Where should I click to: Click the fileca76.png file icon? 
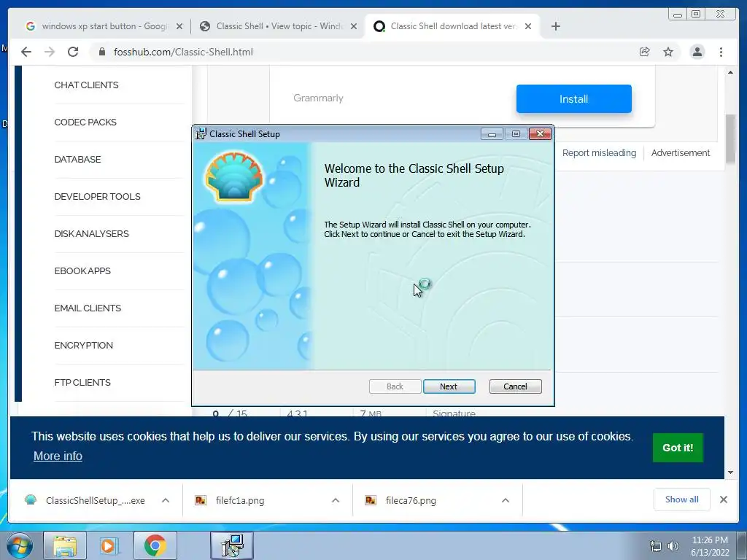pos(371,500)
